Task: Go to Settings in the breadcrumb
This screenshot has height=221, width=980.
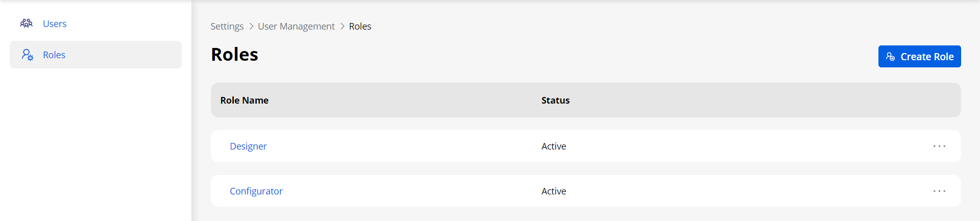Action: click(x=227, y=26)
